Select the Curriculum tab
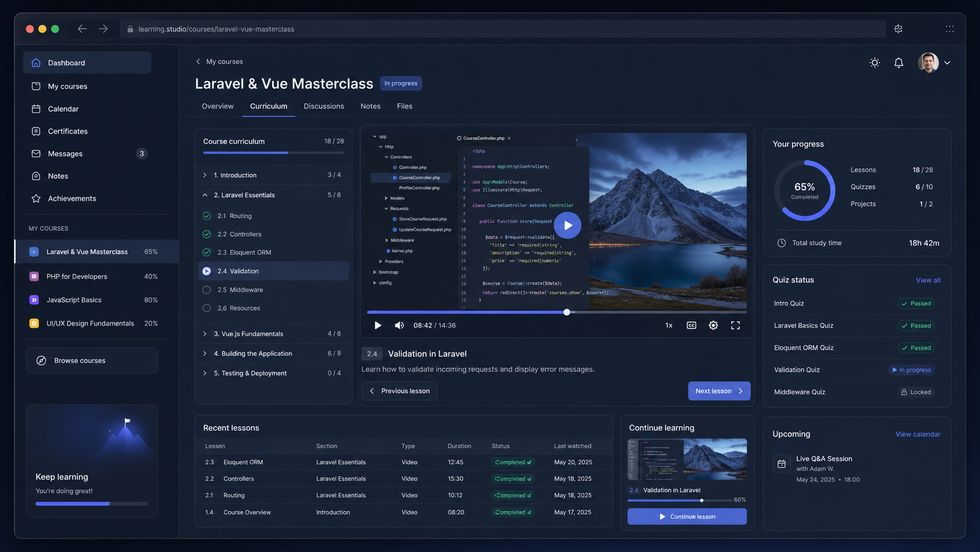This screenshot has width=980, height=552. click(x=268, y=106)
